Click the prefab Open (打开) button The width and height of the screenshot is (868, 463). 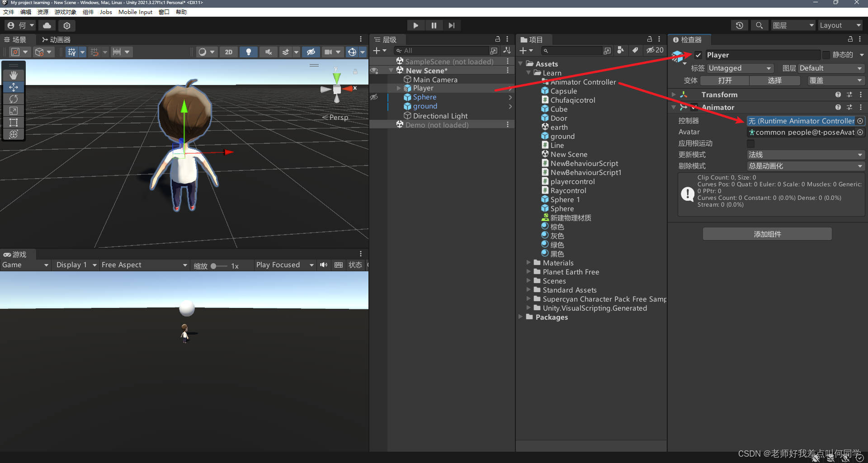pos(725,80)
